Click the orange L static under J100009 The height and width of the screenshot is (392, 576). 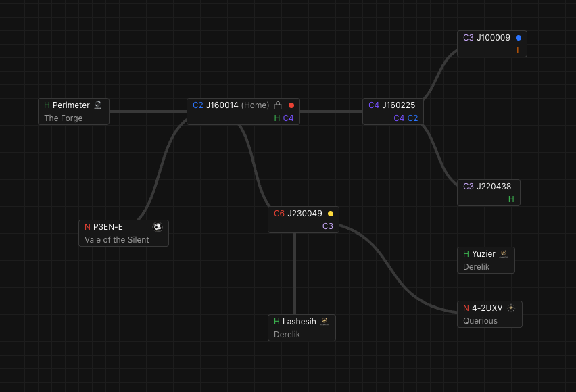pos(519,51)
